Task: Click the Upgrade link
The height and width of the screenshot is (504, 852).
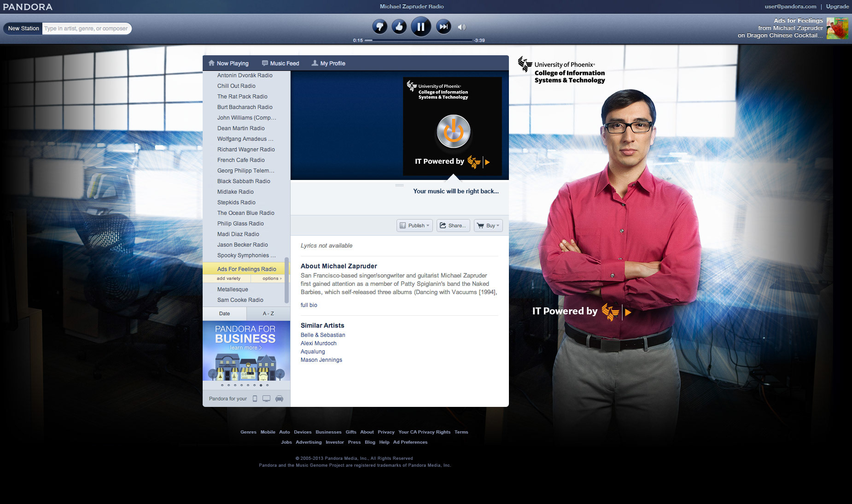Action: pos(837,6)
